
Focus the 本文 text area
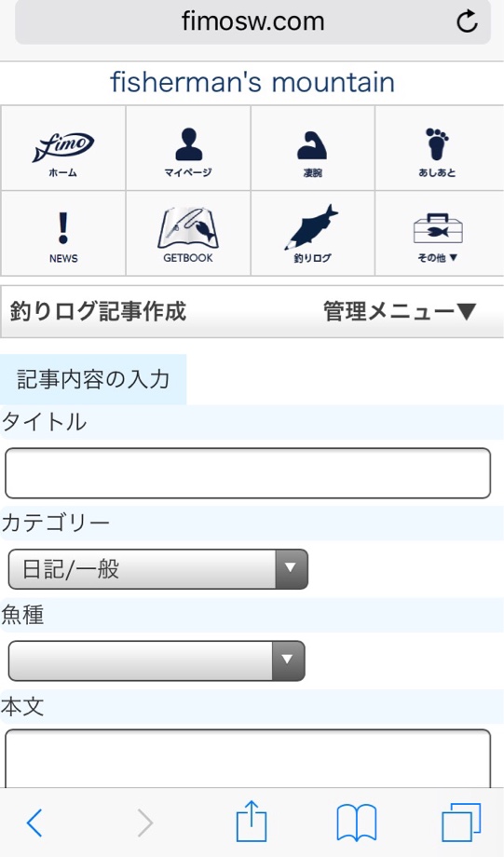[x=248, y=758]
